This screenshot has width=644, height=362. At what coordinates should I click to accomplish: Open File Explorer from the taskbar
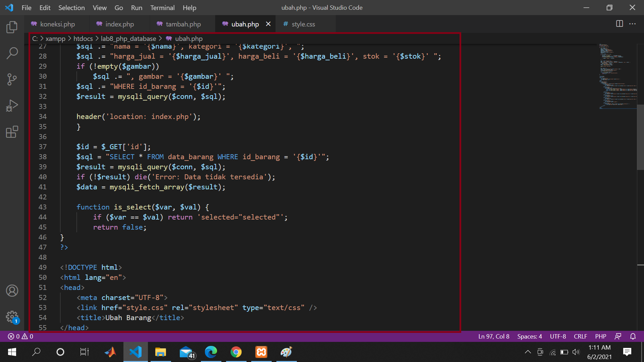click(161, 352)
